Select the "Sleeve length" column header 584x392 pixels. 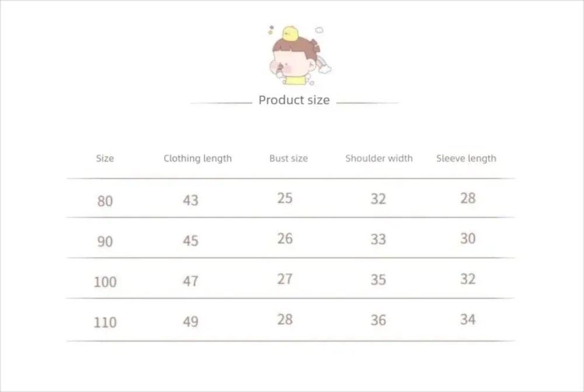click(x=466, y=159)
